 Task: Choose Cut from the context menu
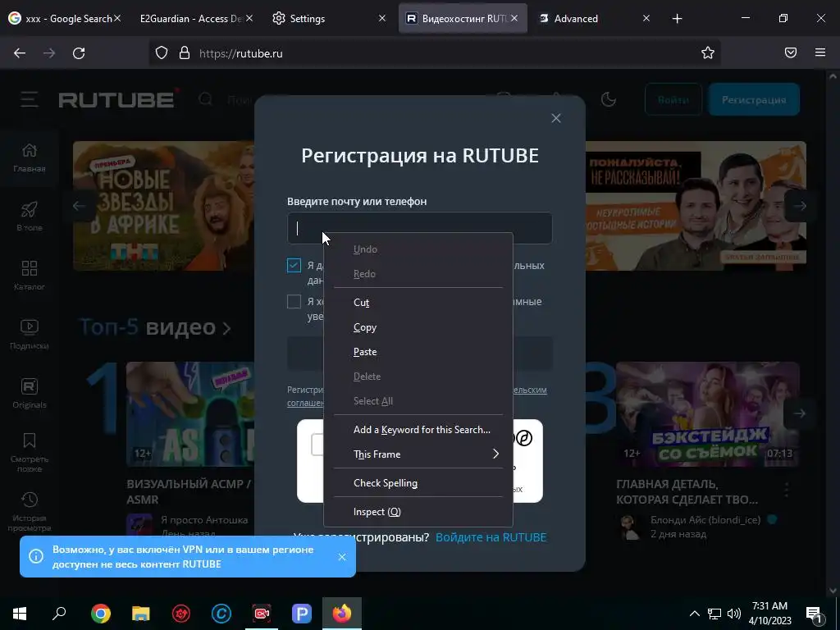pyautogui.click(x=418, y=303)
